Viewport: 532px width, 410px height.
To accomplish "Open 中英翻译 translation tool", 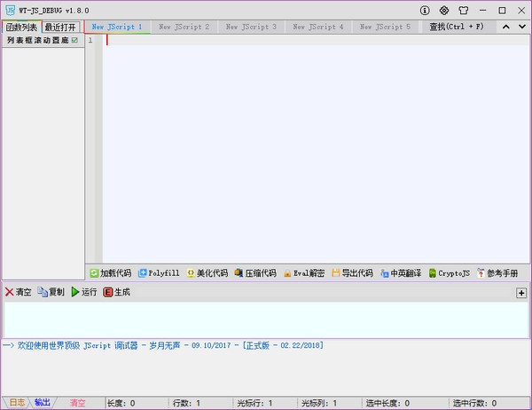I will [400, 273].
